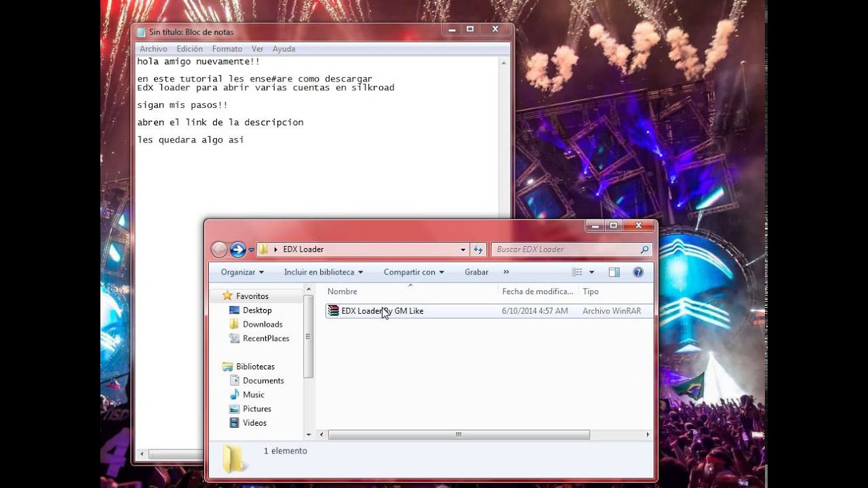Viewport: 868px width, 488px height.
Task: Click the Bibliotecas library icon
Action: click(228, 367)
